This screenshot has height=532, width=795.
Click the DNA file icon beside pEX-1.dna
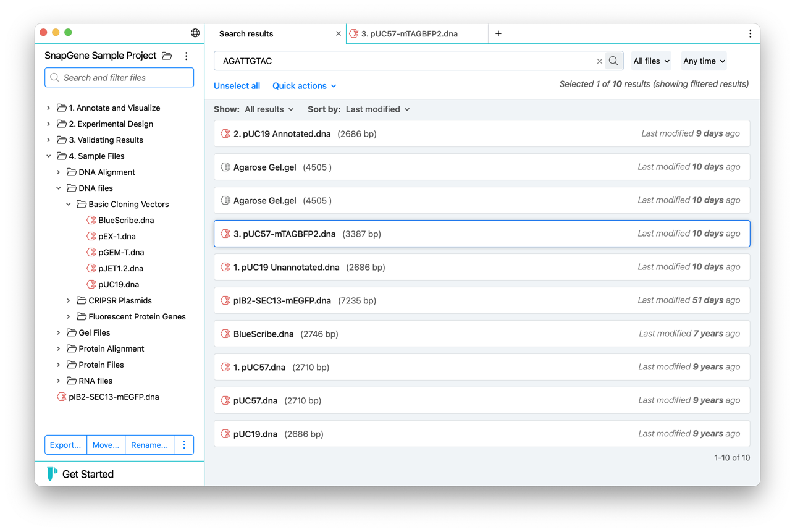pyautogui.click(x=91, y=236)
